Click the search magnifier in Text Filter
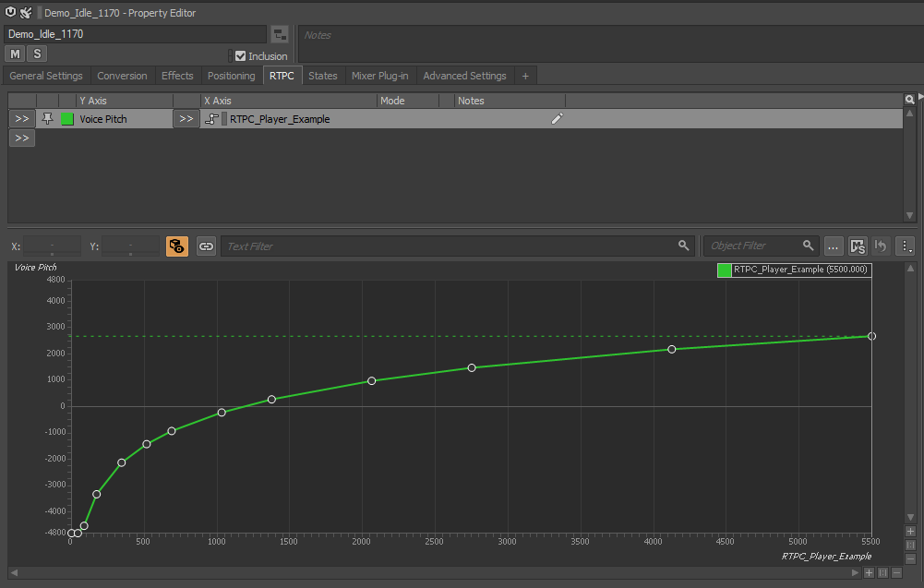Screen dimensions: 924x588 click(683, 246)
